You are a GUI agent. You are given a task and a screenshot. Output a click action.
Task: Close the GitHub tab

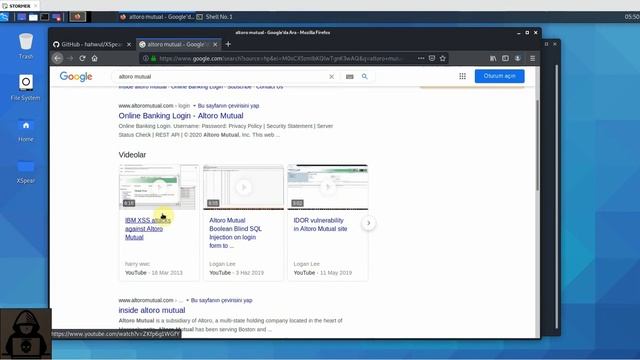click(129, 44)
